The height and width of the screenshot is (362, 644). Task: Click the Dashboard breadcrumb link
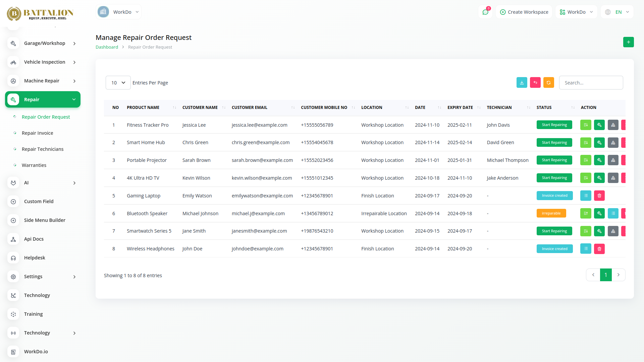pos(107,47)
